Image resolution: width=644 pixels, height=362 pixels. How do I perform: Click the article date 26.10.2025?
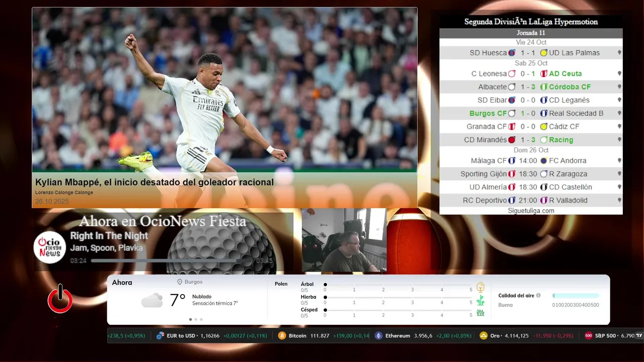52,201
